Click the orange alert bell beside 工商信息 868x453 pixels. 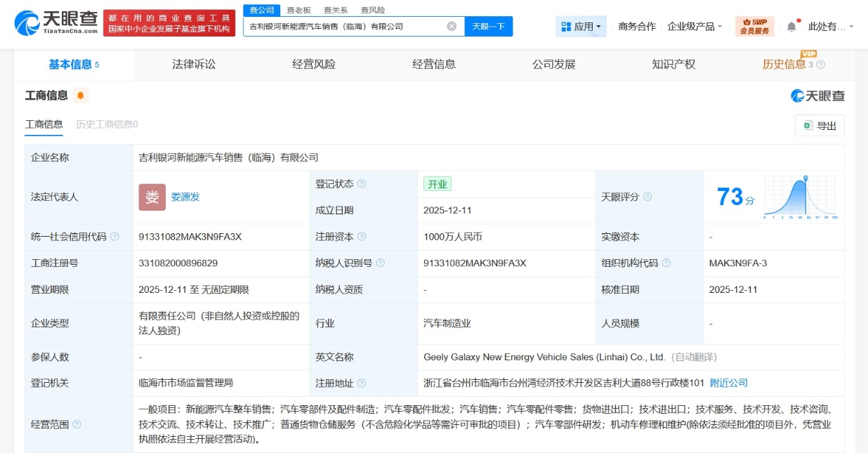pyautogui.click(x=81, y=96)
